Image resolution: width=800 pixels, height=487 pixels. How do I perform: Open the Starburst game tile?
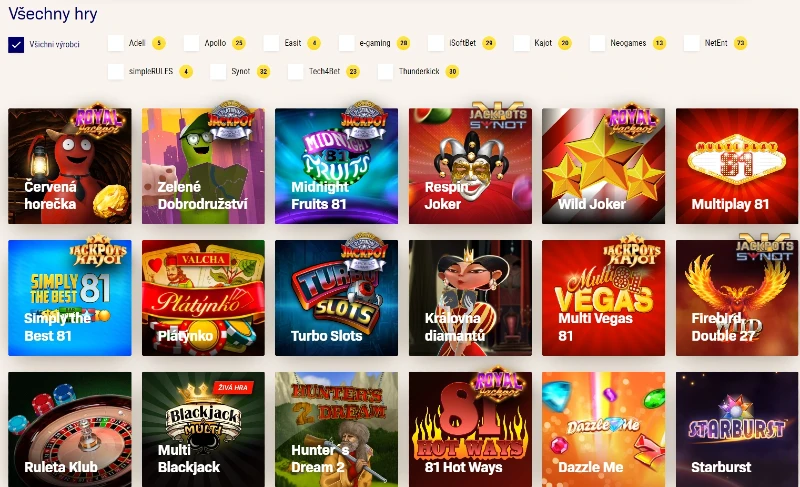[737, 429]
